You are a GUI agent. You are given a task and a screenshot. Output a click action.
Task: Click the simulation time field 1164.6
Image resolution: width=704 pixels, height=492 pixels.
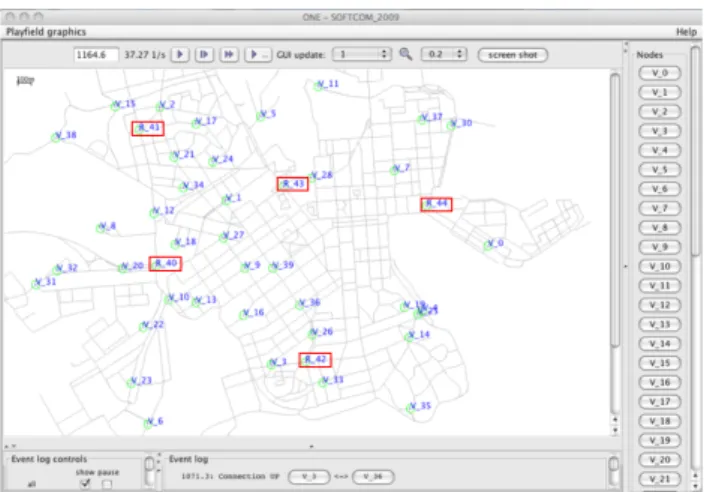(x=96, y=55)
